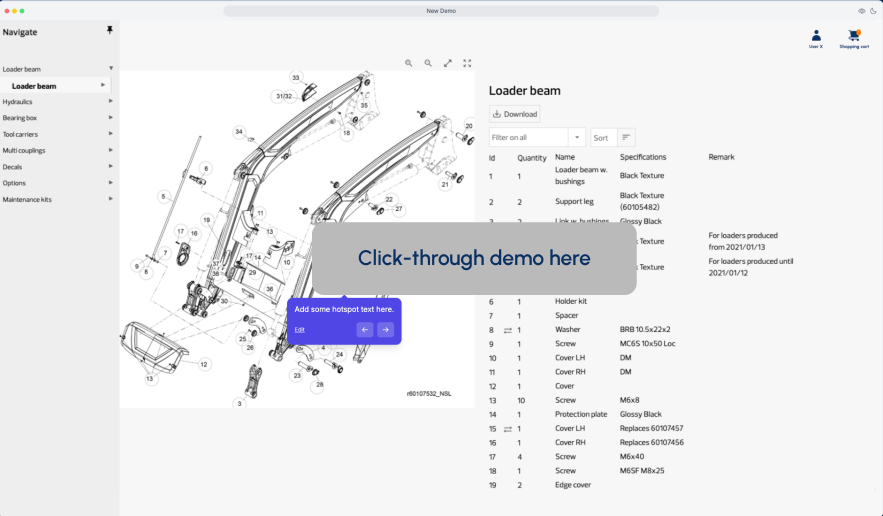Viewport: 883px width, 516px height.
Task: Click the fullscreen corners icon above diagram
Action: (x=467, y=63)
